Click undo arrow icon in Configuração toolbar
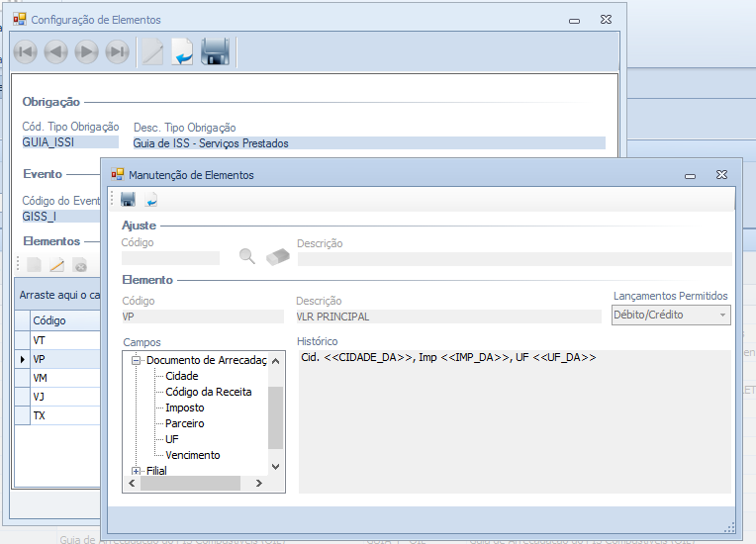756x544 pixels. pos(182,51)
